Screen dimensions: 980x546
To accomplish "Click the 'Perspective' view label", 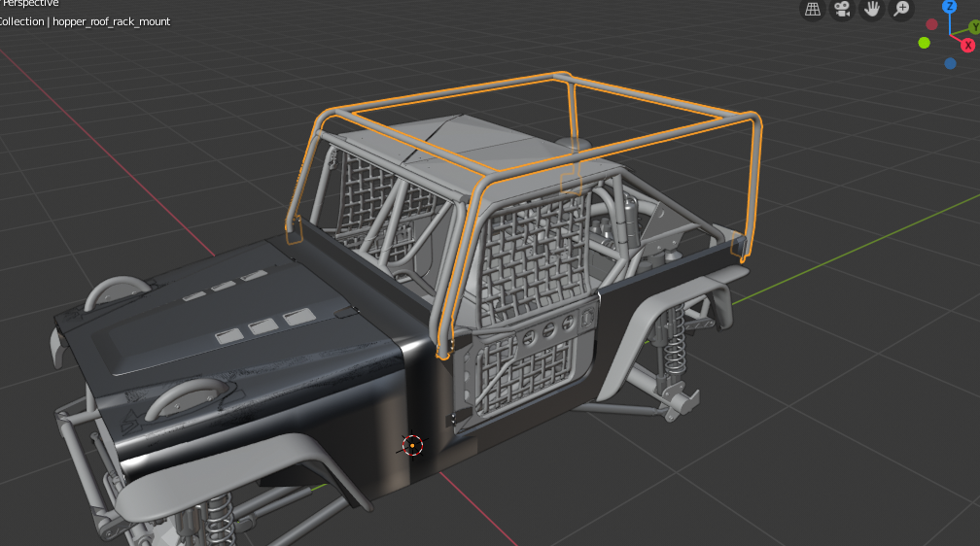I will (x=29, y=3).
